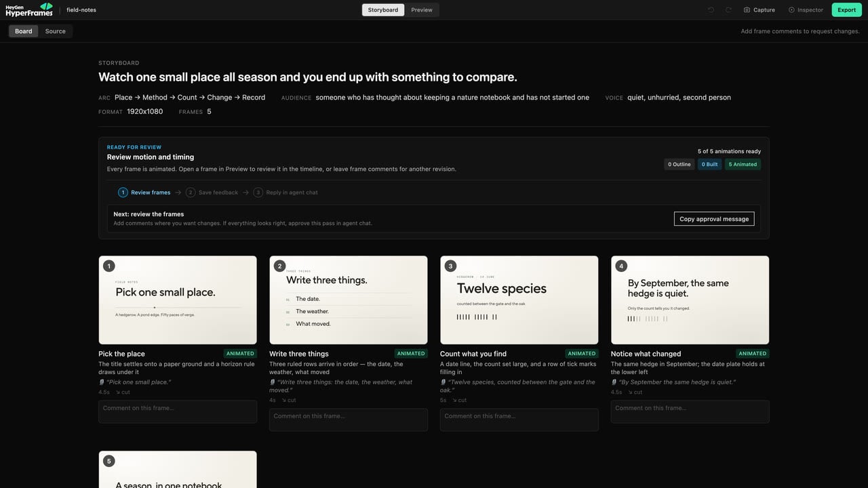Click the comment field under Notice what changed
Screen dimensions: 868x488
[x=690, y=411]
